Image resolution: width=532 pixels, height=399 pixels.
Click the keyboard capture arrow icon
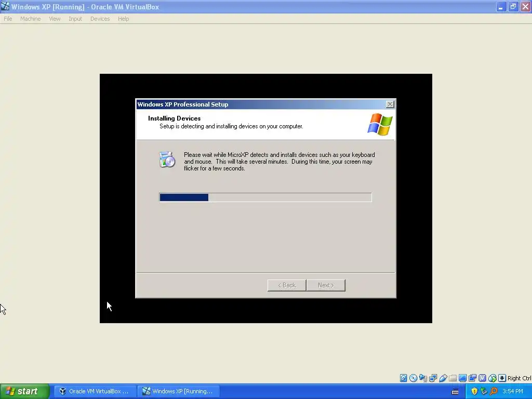pyautogui.click(x=502, y=378)
